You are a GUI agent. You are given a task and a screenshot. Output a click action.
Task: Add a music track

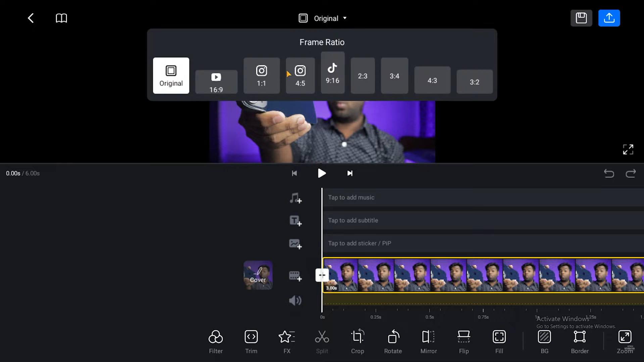tap(295, 198)
